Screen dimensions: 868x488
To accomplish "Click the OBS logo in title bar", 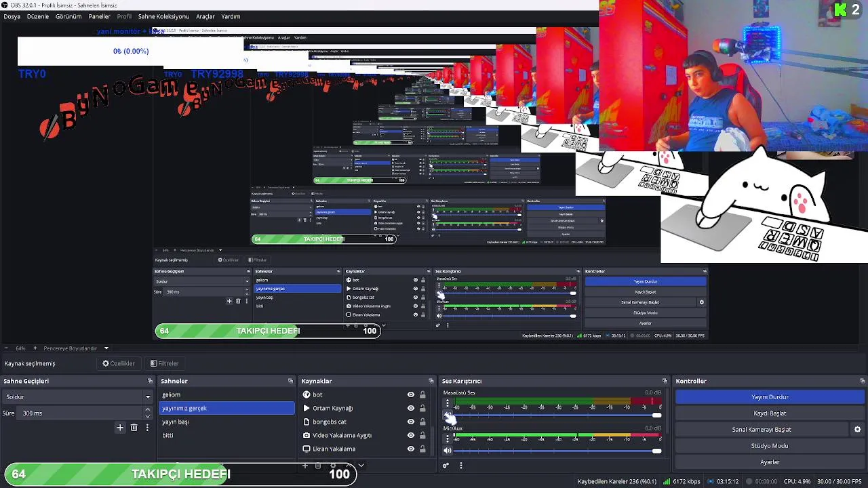I will (x=5, y=5).
